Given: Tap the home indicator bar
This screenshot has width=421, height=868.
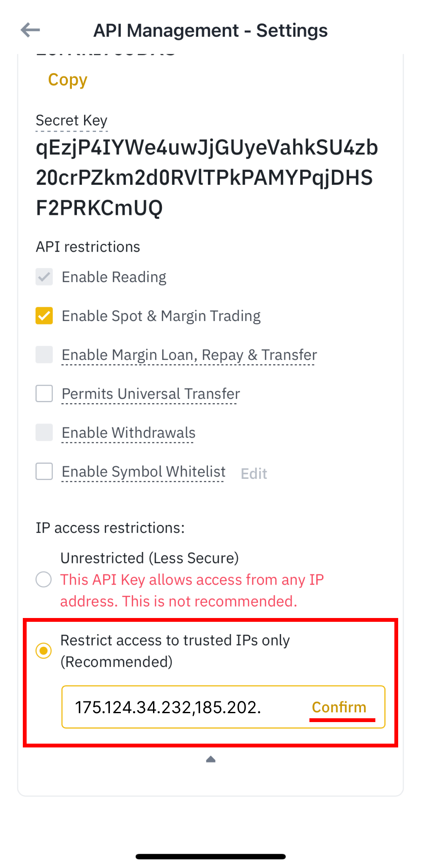Looking at the screenshot, I should click(x=210, y=857).
